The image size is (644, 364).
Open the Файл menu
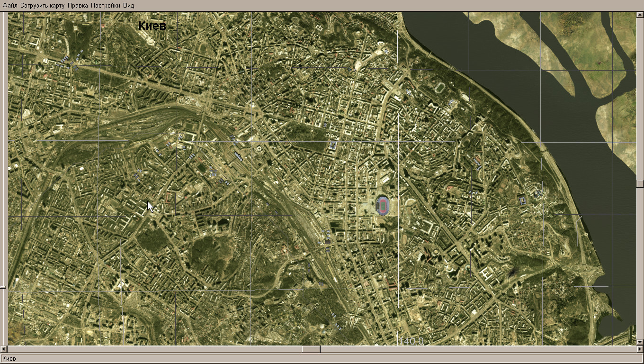click(x=10, y=6)
